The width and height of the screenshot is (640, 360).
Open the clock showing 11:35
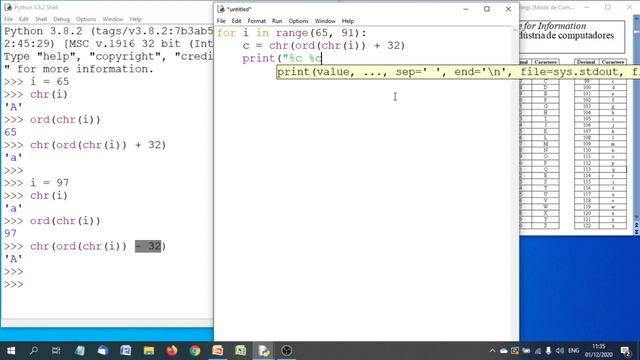599,351
